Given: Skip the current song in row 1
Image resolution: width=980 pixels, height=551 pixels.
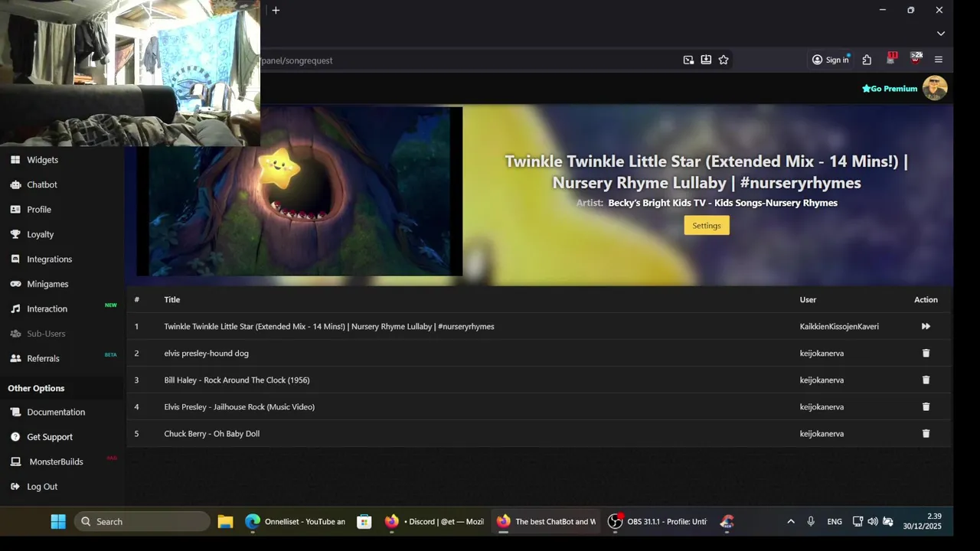Looking at the screenshot, I should tap(926, 326).
